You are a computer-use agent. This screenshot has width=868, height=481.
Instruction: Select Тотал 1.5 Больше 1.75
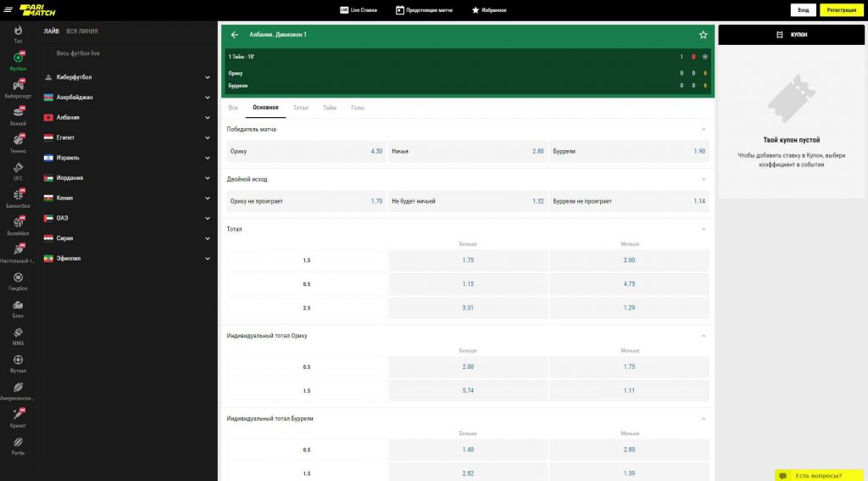[x=468, y=260]
